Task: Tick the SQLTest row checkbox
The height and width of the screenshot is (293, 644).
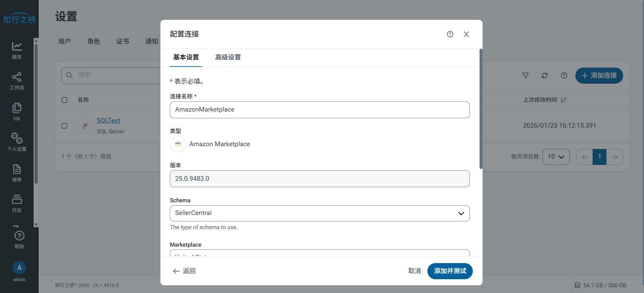Action: (x=65, y=126)
